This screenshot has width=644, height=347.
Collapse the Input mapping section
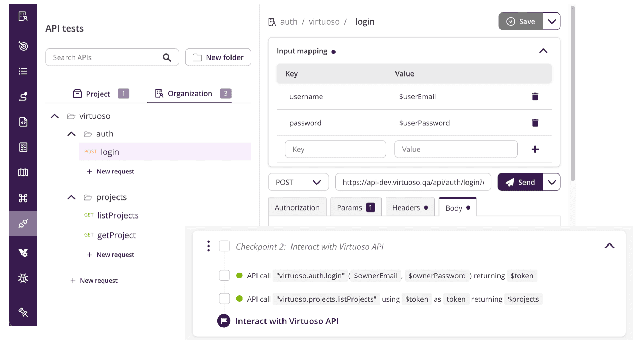click(543, 51)
